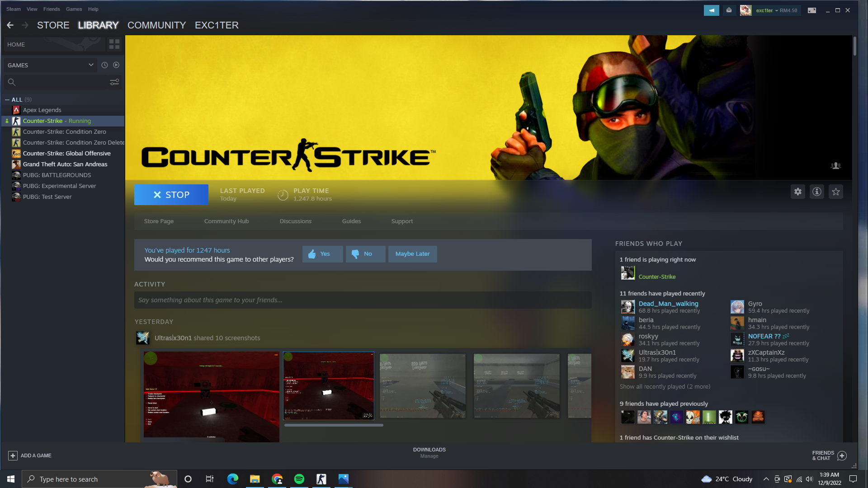This screenshot has width=868, height=488.
Task: Switch library to grid collections view
Action: [x=114, y=44]
